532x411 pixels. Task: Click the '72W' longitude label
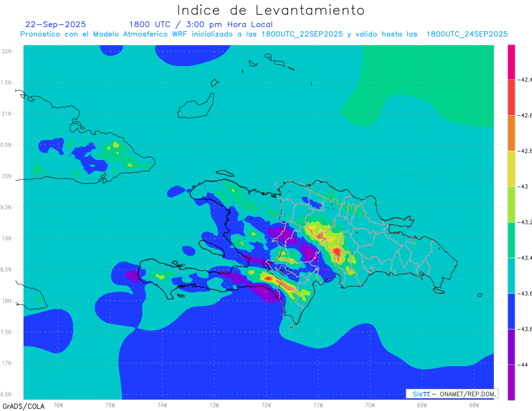tap(266, 405)
